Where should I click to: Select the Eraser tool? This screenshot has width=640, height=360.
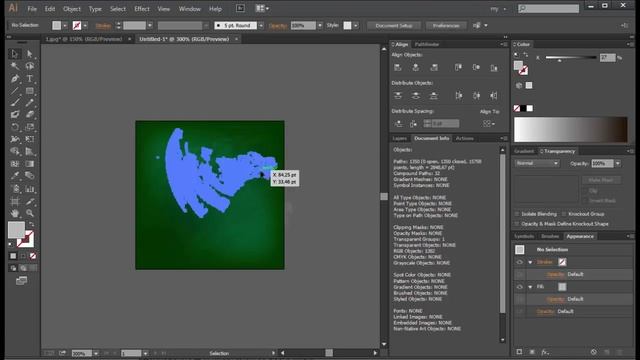[30, 115]
